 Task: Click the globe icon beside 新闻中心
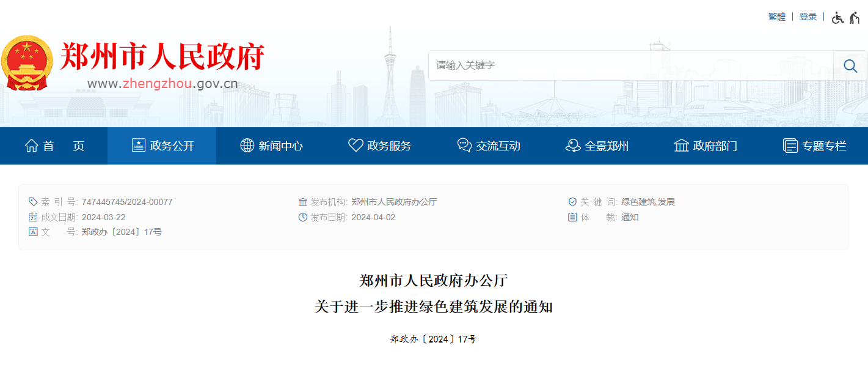coord(247,146)
